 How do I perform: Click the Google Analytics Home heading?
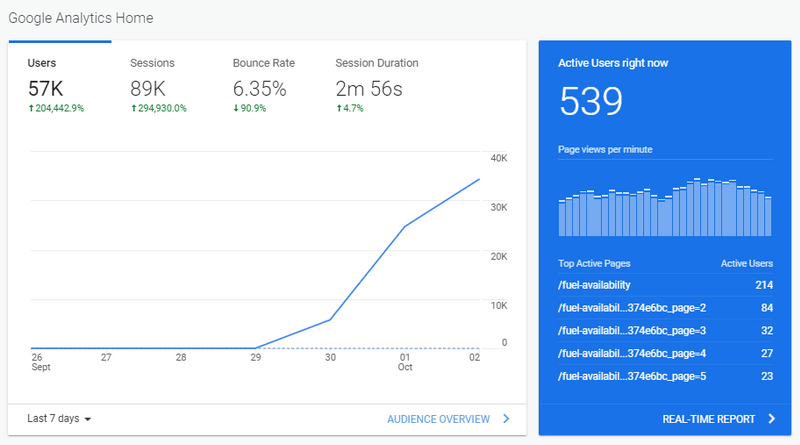pyautogui.click(x=81, y=18)
